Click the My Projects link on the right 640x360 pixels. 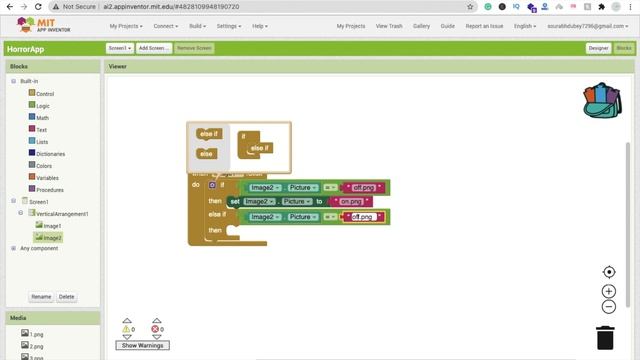pos(351,26)
